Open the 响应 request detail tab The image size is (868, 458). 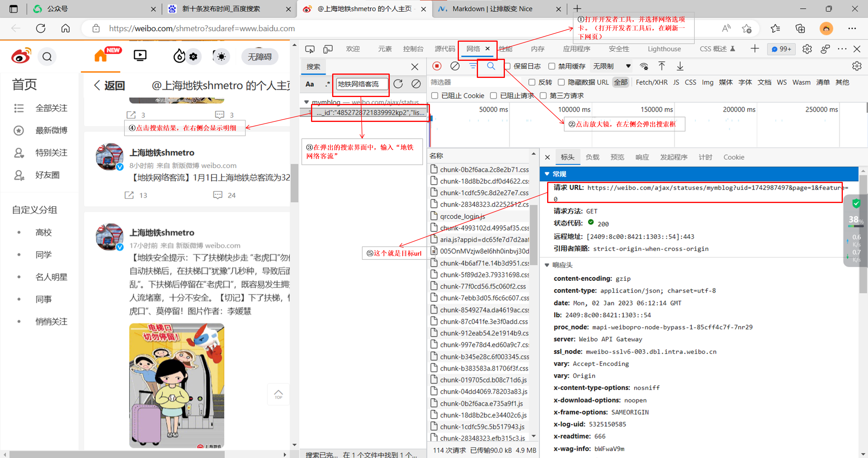[642, 157]
